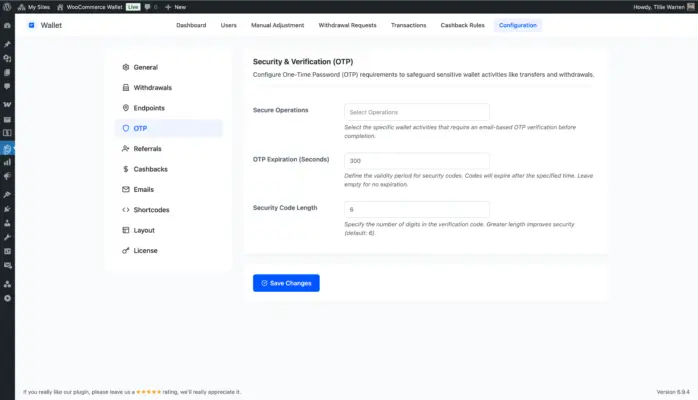Open Plugins plug sidebar icon
698x400 pixels.
(7, 209)
